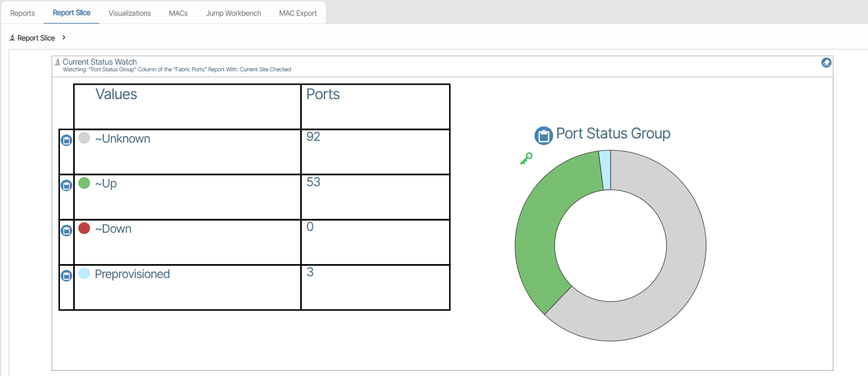Click the clipboard icon beside Preprovisioned row
This screenshot has height=376, width=868.
click(67, 276)
